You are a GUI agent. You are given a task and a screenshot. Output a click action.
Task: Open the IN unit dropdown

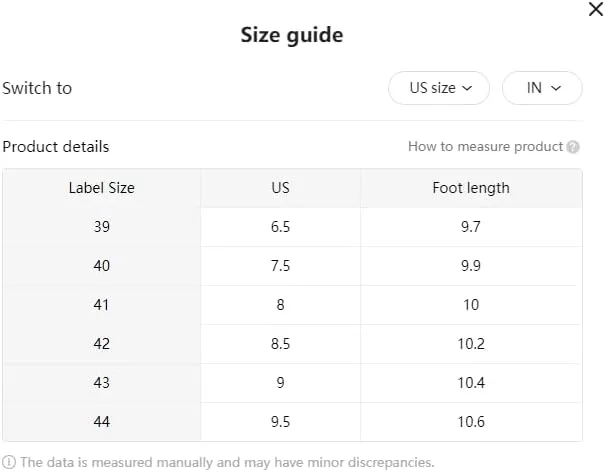click(542, 88)
